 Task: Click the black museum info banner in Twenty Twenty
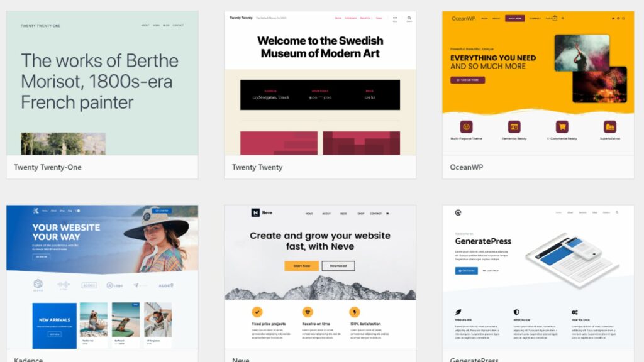coord(320,95)
